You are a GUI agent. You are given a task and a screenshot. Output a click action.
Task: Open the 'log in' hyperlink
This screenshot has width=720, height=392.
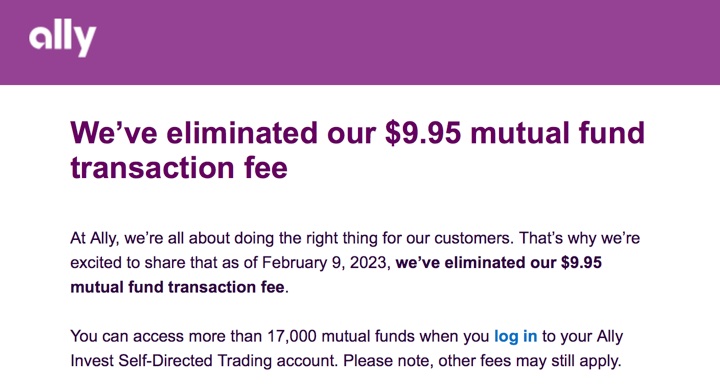[515, 336]
